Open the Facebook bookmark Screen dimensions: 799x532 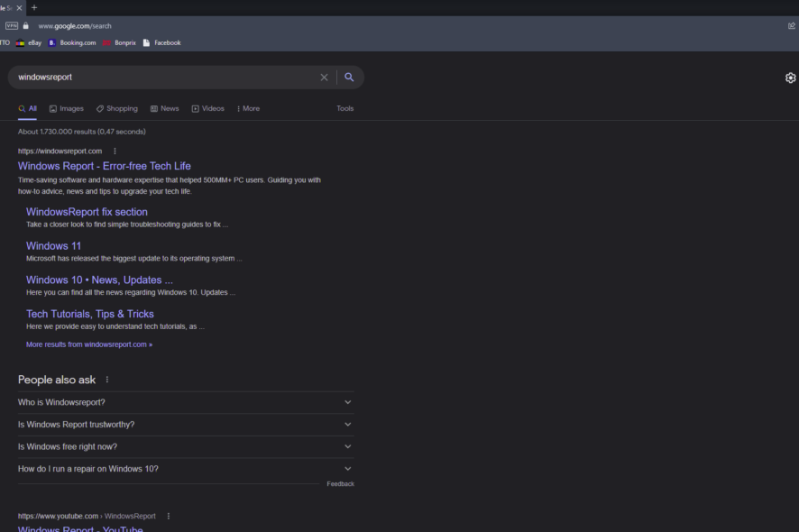tap(162, 42)
